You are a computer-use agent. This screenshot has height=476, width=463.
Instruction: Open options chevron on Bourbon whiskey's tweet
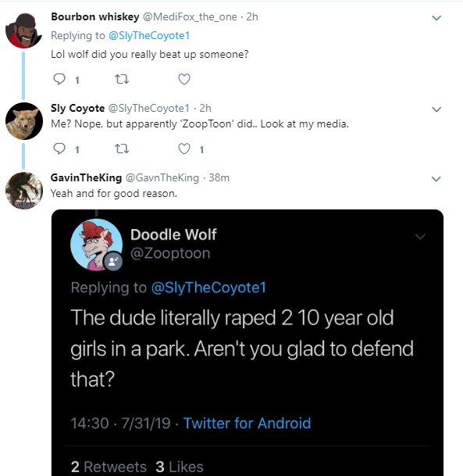click(x=436, y=18)
